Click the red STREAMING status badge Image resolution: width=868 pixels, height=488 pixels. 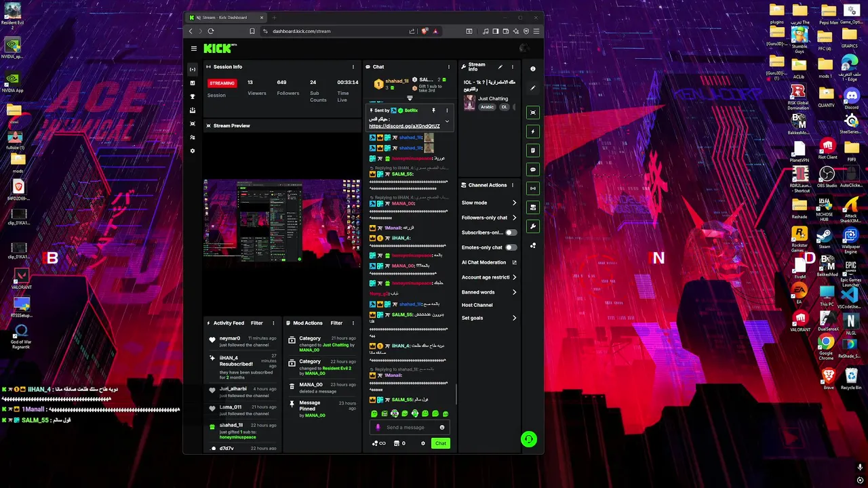point(222,83)
